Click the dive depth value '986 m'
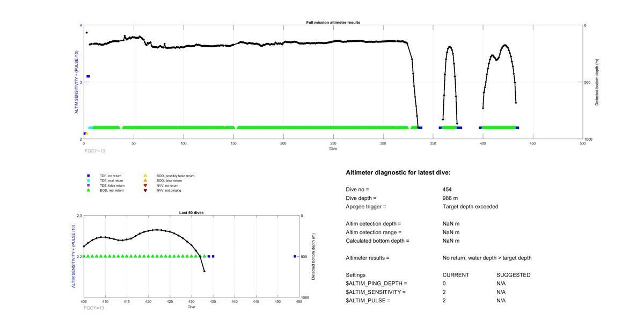The width and height of the screenshot is (644, 334). [x=450, y=198]
